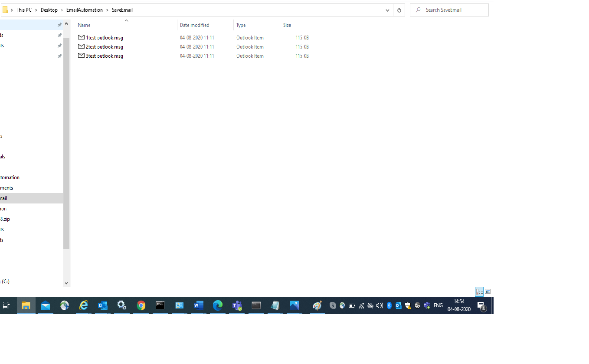This screenshot has height=364, width=589.
Task: Click inside the Search SaveEmail box
Action: (449, 10)
